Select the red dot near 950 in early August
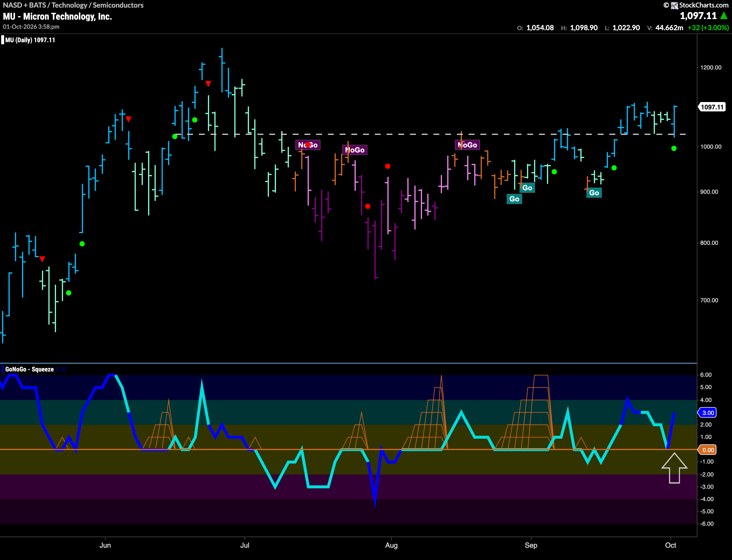 point(387,166)
